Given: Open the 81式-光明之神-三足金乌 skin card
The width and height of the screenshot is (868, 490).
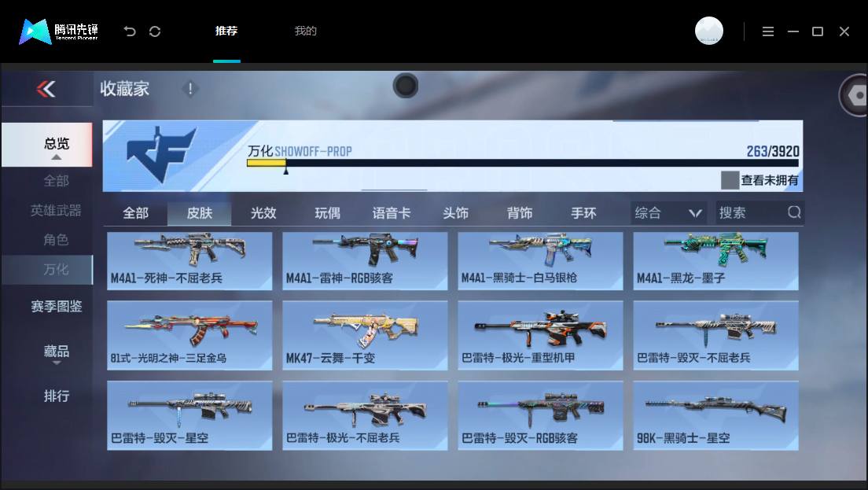Looking at the screenshot, I should coord(189,336).
